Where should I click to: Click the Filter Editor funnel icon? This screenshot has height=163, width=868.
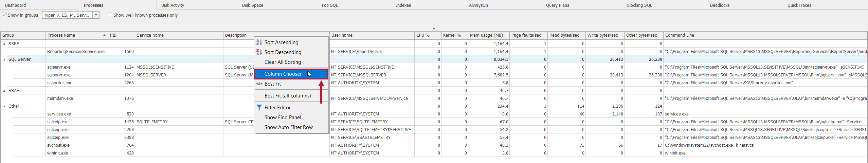click(x=259, y=108)
